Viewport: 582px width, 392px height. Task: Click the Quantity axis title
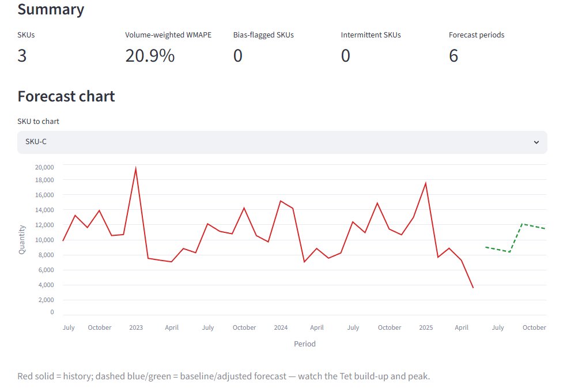(x=22, y=239)
